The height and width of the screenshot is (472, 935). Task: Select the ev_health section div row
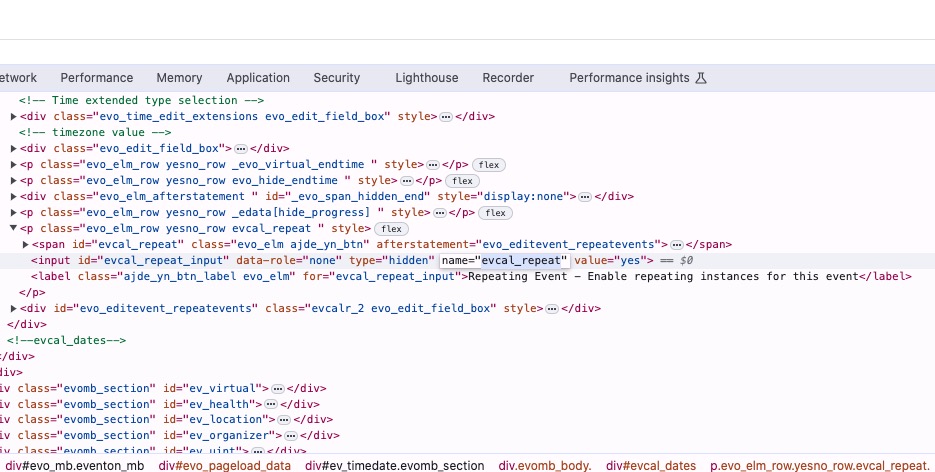tap(160, 404)
